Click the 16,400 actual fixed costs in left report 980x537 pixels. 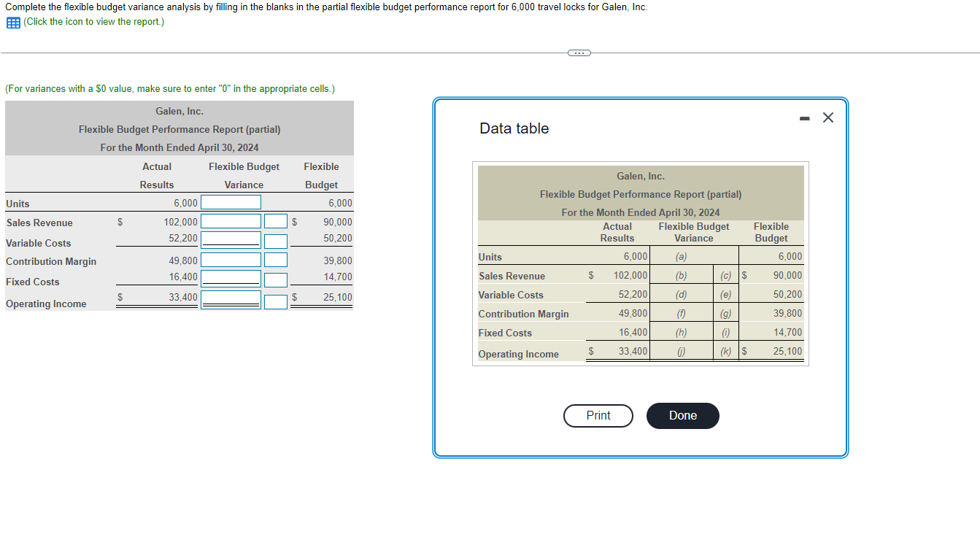tap(182, 277)
